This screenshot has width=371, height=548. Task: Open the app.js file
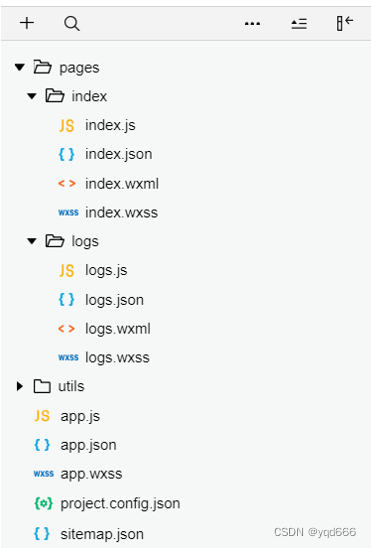(80, 416)
